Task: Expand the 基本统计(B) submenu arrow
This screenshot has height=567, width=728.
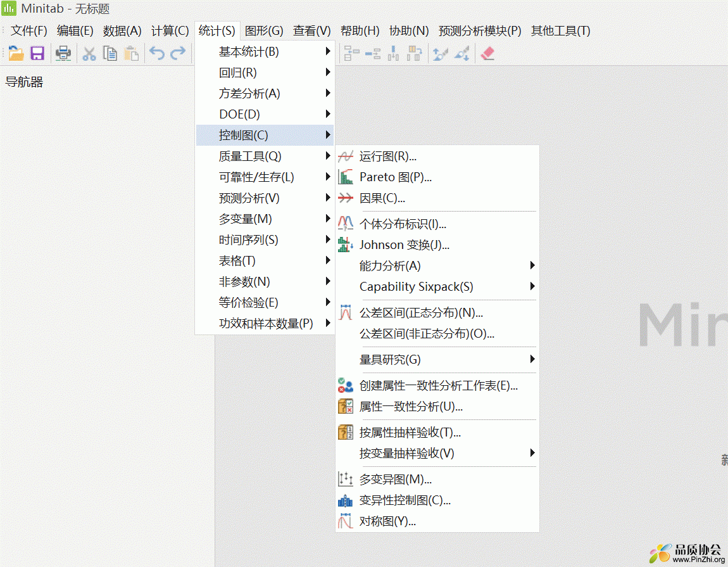Action: tap(328, 51)
